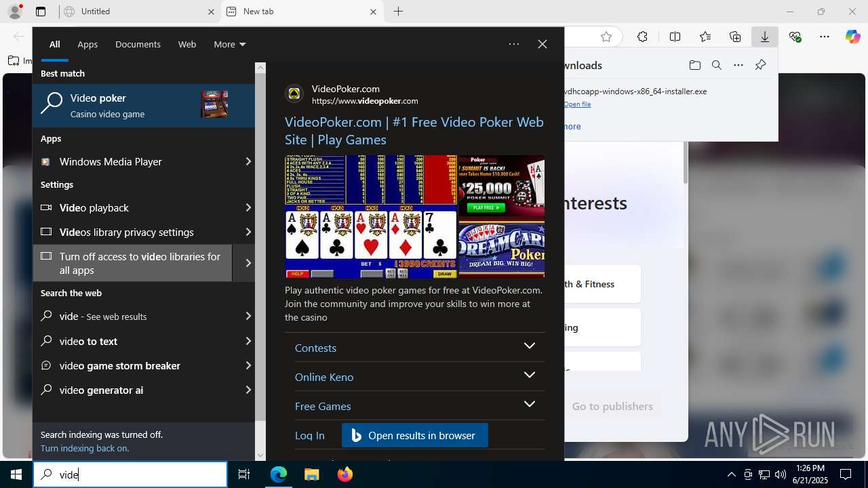The image size is (868, 488).
Task: Open File Explorer from the taskbar
Action: (x=312, y=474)
